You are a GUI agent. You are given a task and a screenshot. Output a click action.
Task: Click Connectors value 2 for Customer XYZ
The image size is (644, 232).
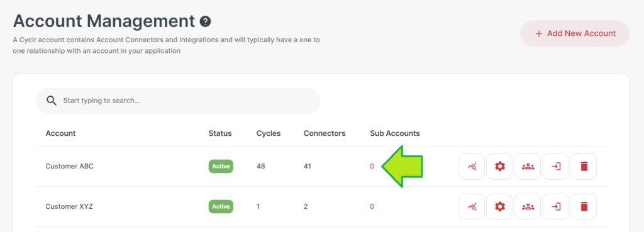(306, 207)
